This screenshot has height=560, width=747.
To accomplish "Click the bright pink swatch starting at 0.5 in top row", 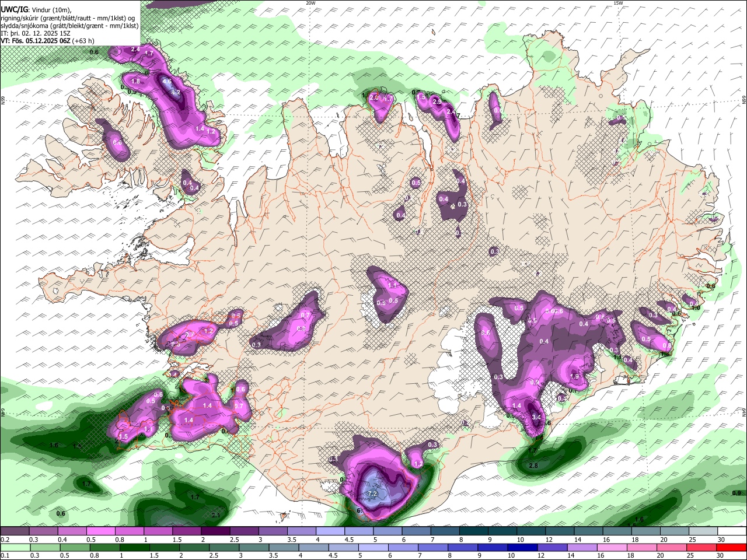I will [x=100, y=531].
